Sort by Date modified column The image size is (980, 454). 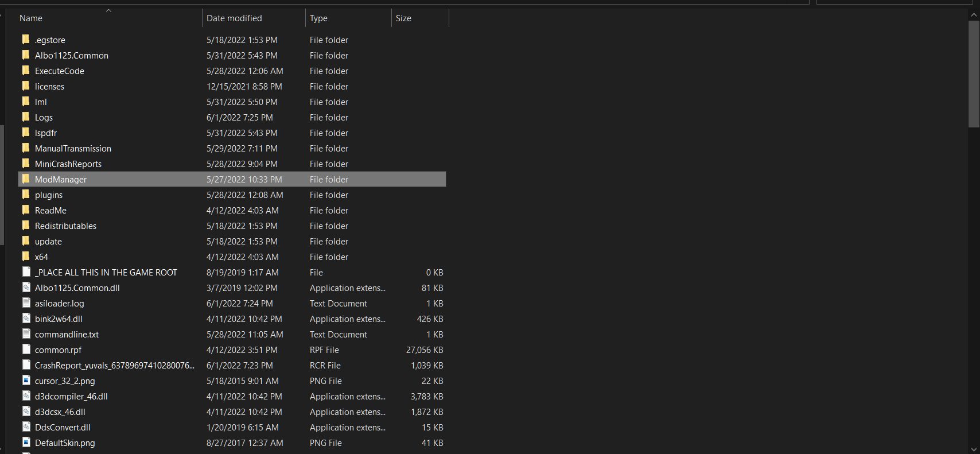pos(234,18)
